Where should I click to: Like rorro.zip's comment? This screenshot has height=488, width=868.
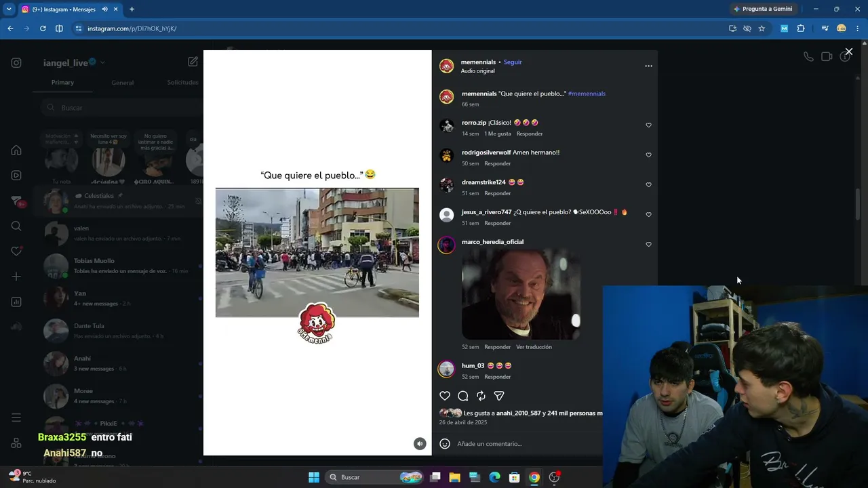pyautogui.click(x=648, y=125)
